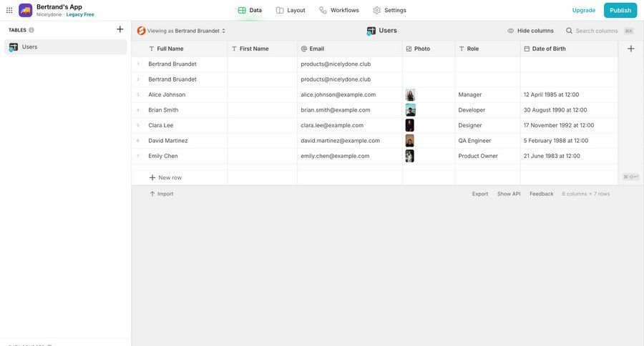This screenshot has width=644, height=346.
Task: Select the 30 August 1990 date cell
Action: [570, 110]
